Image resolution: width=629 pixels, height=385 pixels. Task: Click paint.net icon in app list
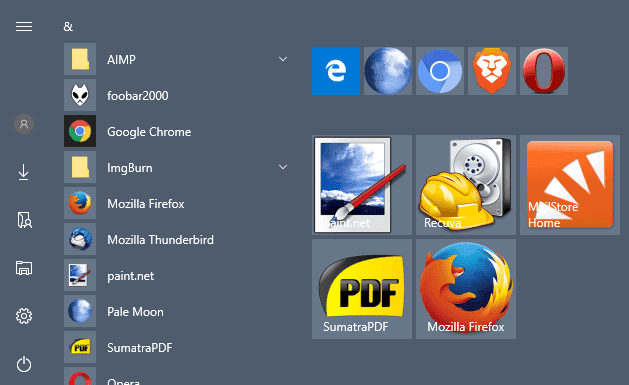80,275
